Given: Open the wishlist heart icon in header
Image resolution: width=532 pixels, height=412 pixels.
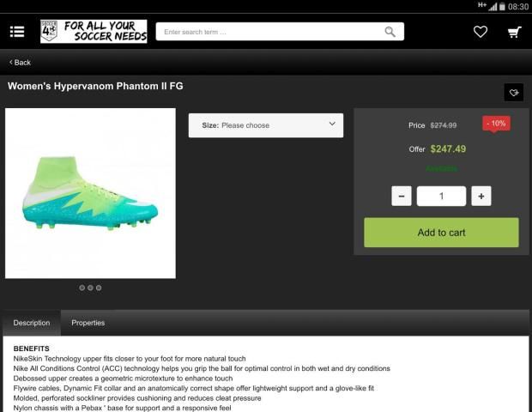Looking at the screenshot, I should point(481,32).
